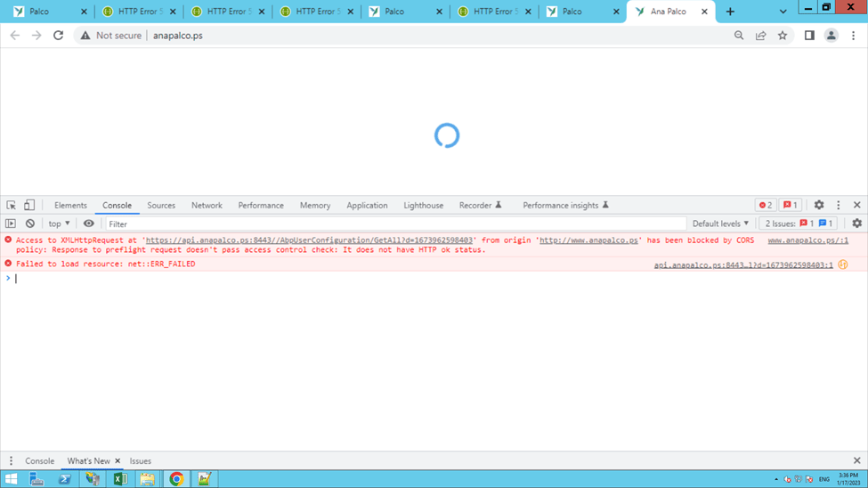Open the Lighthouse tab
The width and height of the screenshot is (868, 488).
(423, 205)
